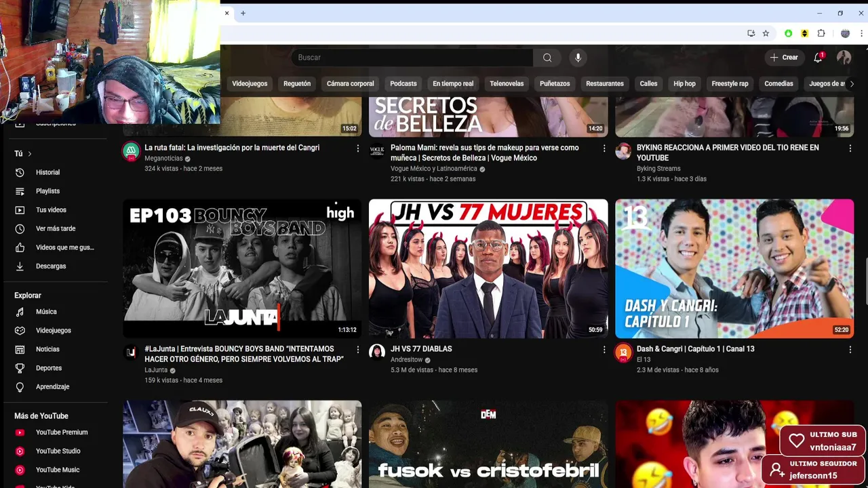Viewport: 868px width, 488px height.
Task: Show more chips with right arrow
Action: pos(852,83)
